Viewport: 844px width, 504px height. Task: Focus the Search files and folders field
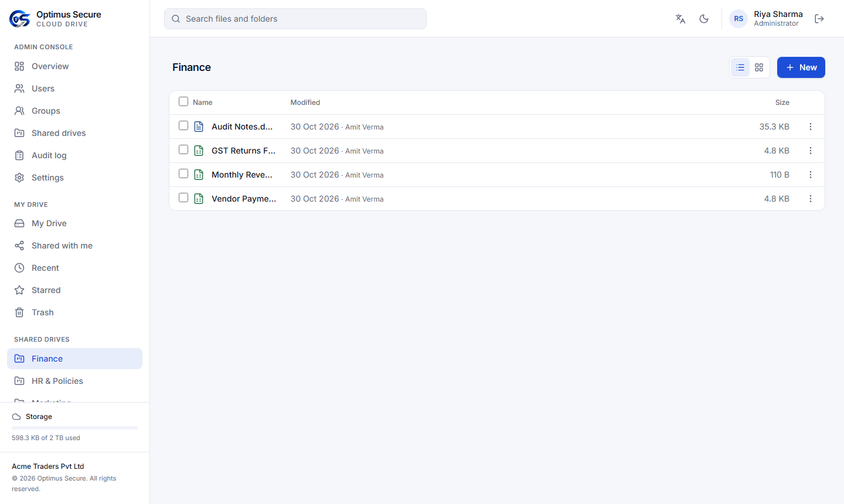(x=295, y=19)
